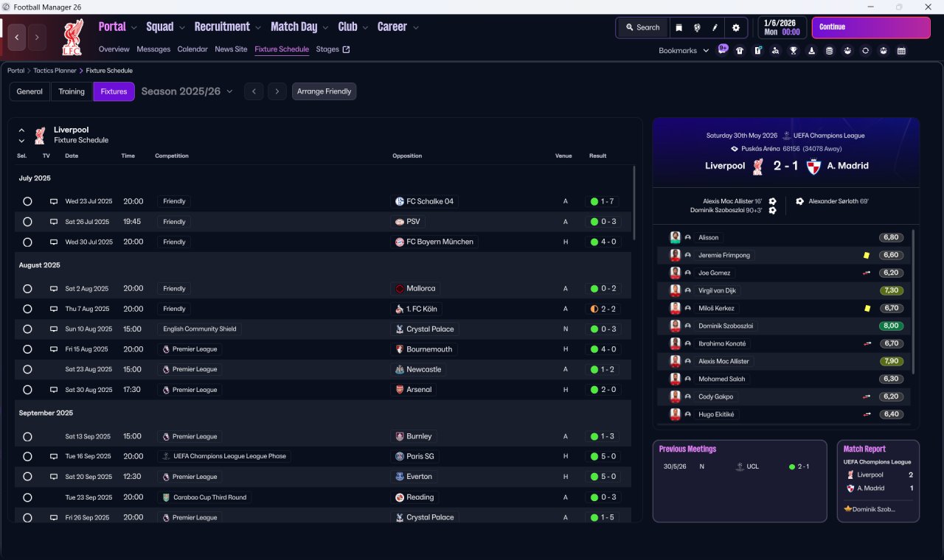Click the player ratings list scrollbar
The width and height of the screenshot is (944, 560).
point(913,301)
